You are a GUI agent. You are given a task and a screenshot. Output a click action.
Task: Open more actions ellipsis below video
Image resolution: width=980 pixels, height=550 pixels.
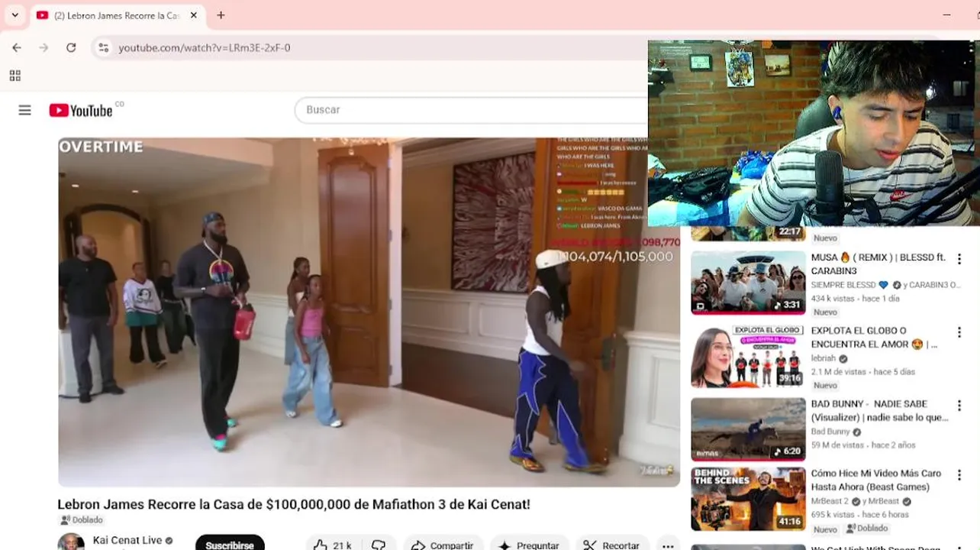coord(668,545)
